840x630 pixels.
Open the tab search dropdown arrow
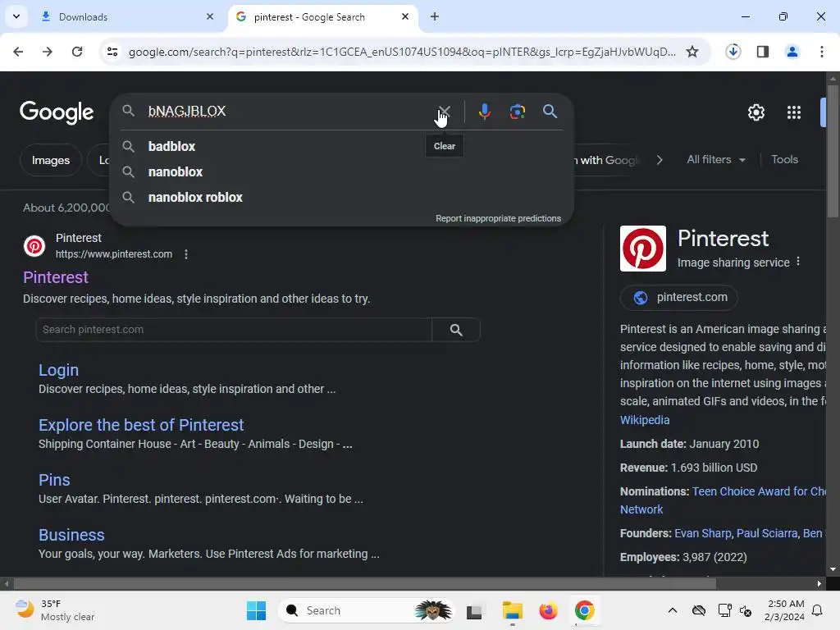click(x=16, y=16)
